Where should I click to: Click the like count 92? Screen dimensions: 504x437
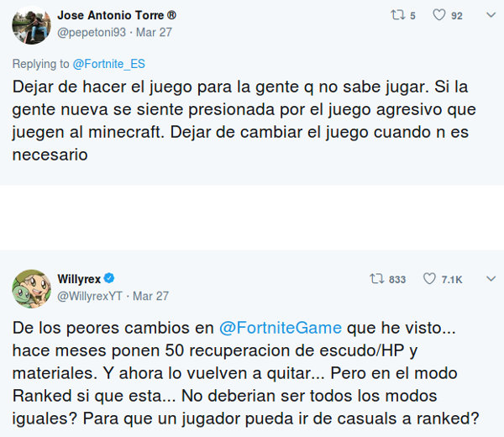point(456,15)
